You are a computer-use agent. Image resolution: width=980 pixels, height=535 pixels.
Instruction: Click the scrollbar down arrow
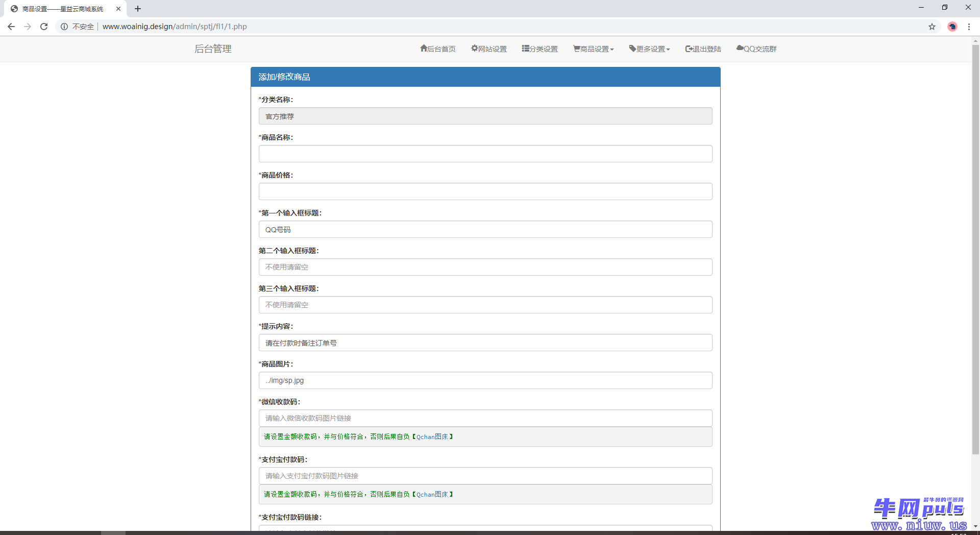(975, 526)
